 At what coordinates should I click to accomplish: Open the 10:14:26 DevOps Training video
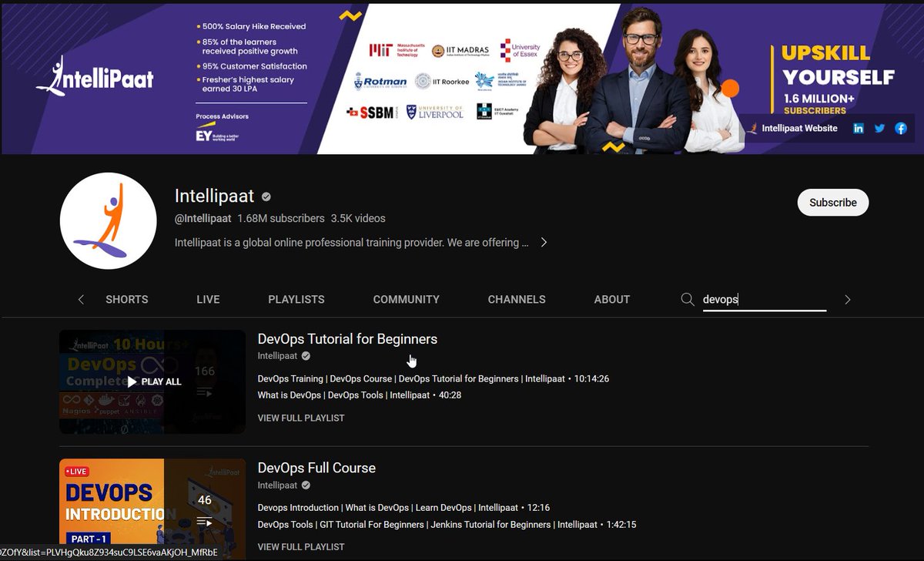(434, 378)
